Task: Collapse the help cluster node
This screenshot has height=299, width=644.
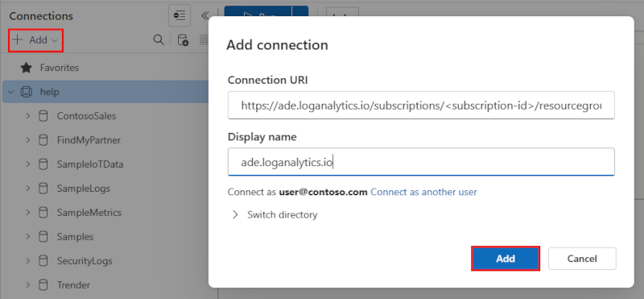Action: [10, 92]
